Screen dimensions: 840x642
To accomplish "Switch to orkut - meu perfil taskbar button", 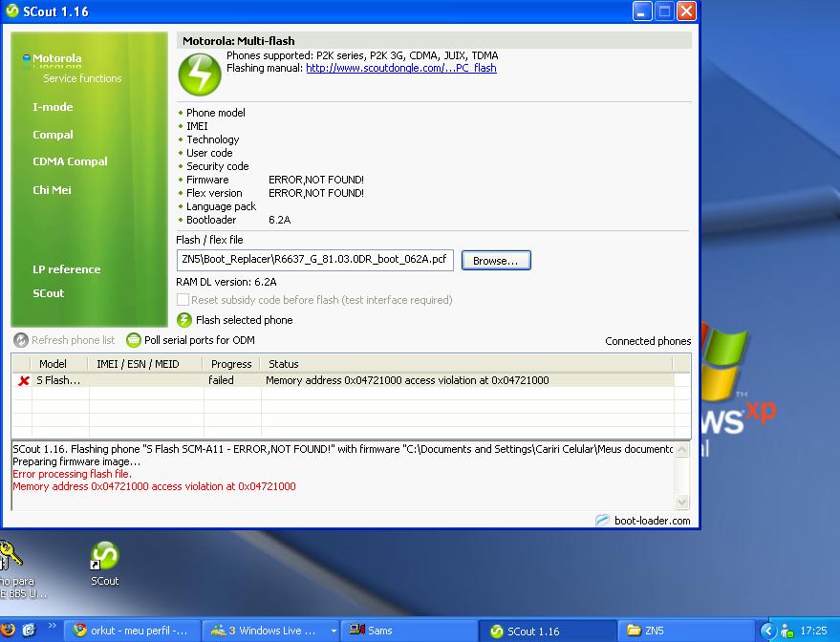I will coord(132,631).
